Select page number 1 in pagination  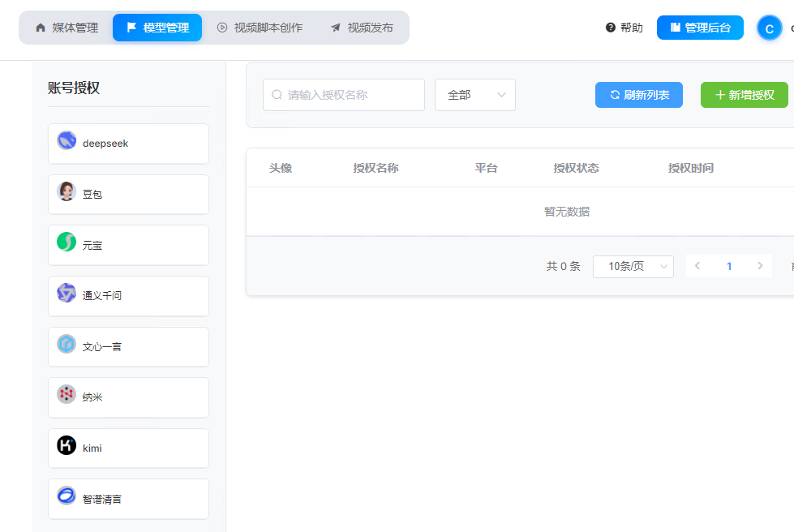(729, 266)
